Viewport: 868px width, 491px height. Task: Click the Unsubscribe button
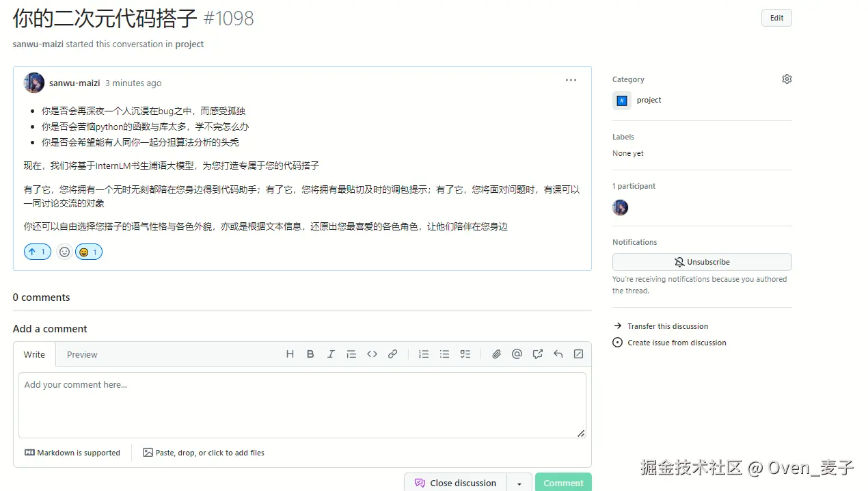[702, 262]
